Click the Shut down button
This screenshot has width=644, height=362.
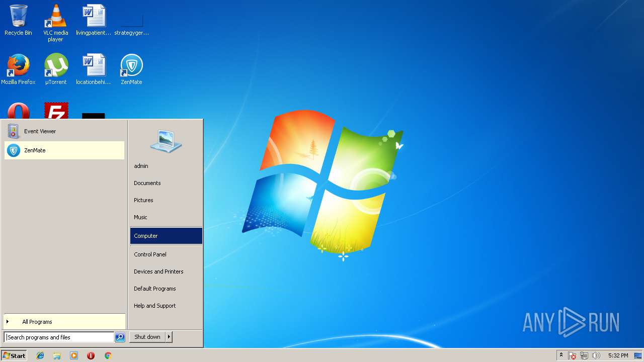pyautogui.click(x=147, y=337)
